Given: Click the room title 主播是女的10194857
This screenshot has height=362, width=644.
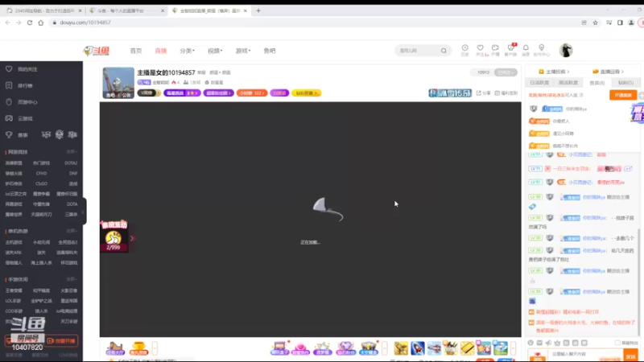Looking at the screenshot, I should pos(166,72).
